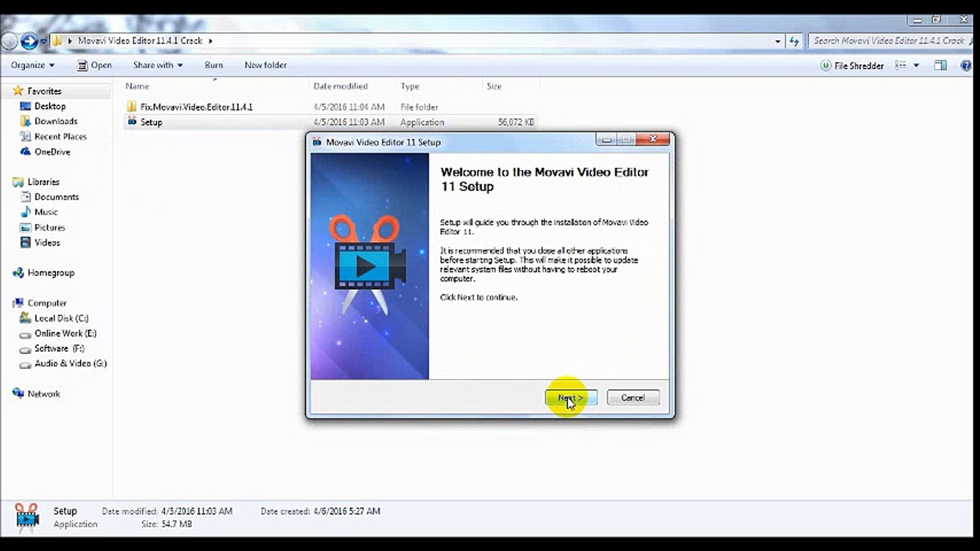Click the Setup application icon in file list
This screenshot has width=980, height=551.
coord(132,122)
